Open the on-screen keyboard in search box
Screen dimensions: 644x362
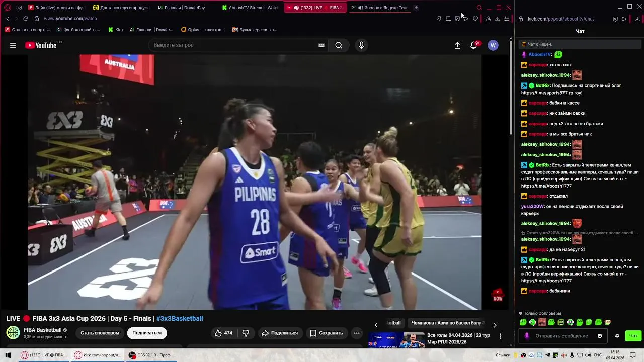click(321, 45)
